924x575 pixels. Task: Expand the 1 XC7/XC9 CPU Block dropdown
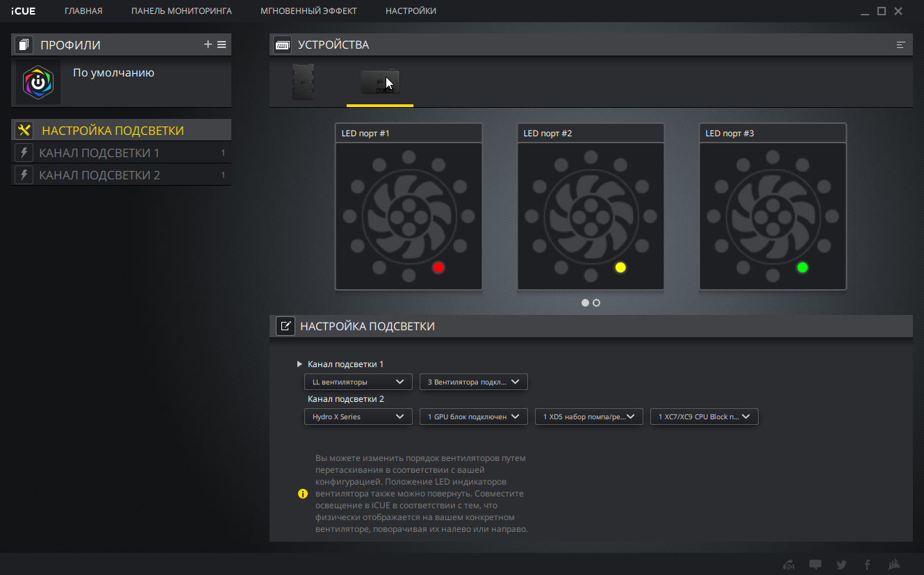[x=704, y=416]
